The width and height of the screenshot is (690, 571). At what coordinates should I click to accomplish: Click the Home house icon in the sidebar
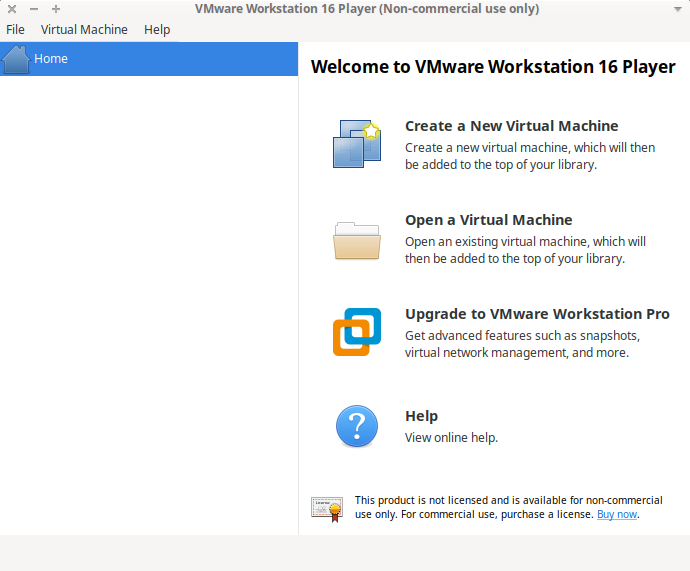click(x=16, y=59)
